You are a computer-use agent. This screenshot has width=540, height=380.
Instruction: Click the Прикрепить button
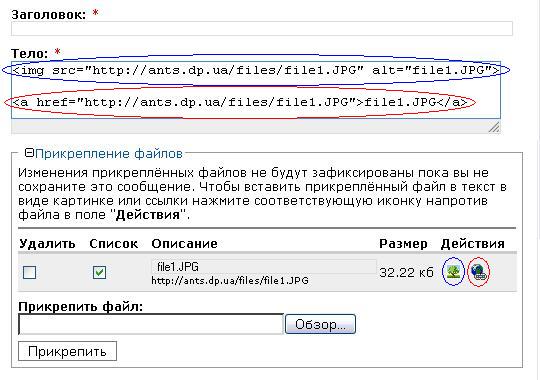(x=68, y=351)
